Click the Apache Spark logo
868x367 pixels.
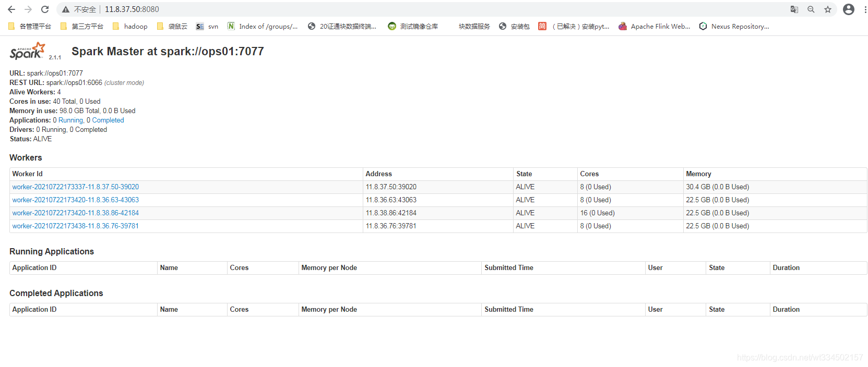[x=28, y=51]
